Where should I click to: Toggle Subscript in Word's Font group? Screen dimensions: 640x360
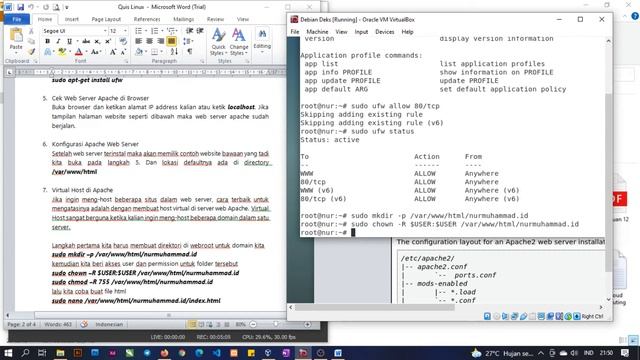pyautogui.click(x=97, y=41)
